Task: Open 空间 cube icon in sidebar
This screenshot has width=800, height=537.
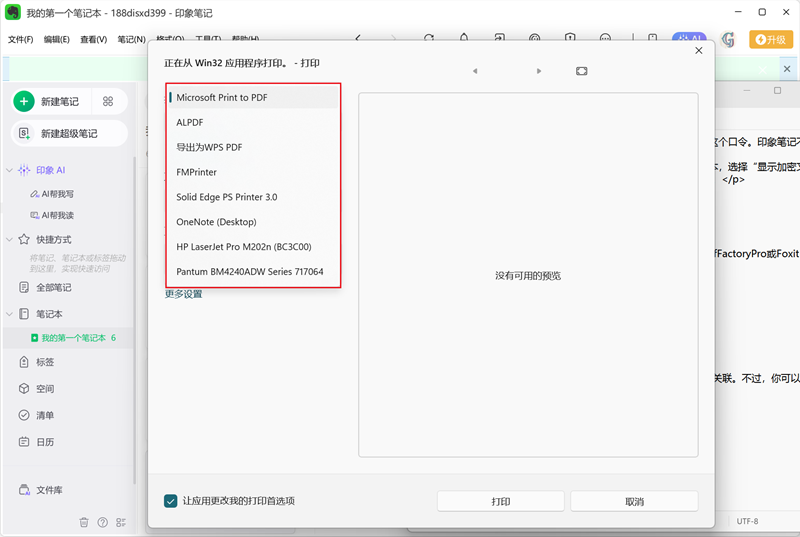Action: (x=24, y=389)
